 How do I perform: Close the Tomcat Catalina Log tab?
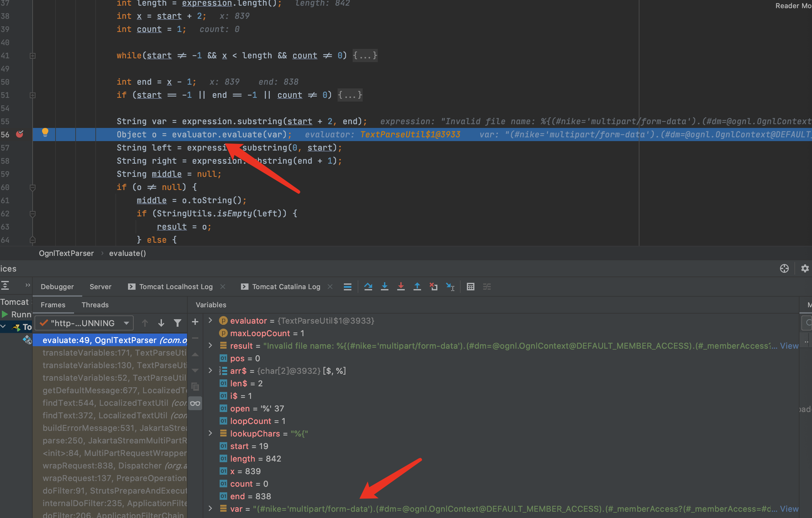pos(330,287)
